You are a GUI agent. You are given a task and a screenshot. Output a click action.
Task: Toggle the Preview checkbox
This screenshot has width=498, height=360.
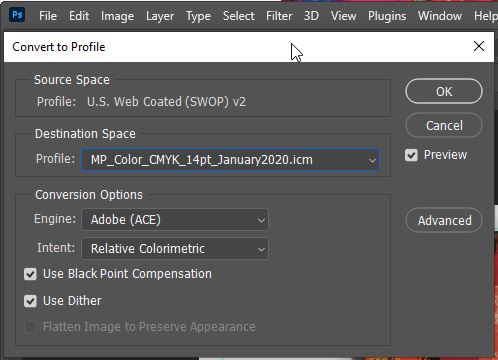411,155
